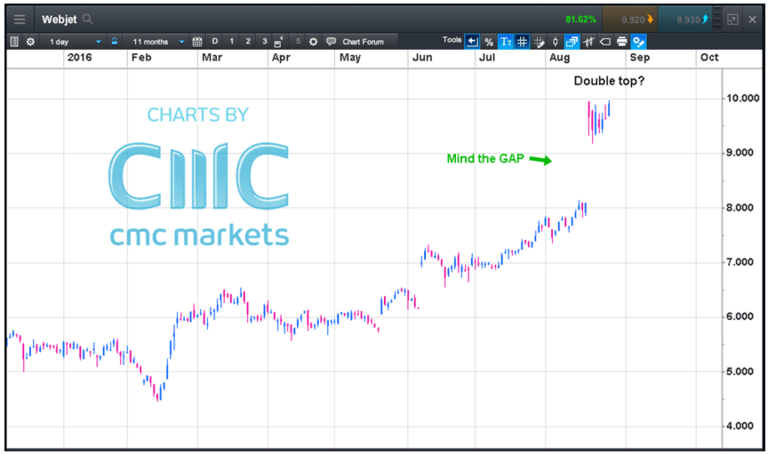The image size is (768, 454).
Task: Open preset settings gear beside Chart Forum
Action: (x=313, y=42)
